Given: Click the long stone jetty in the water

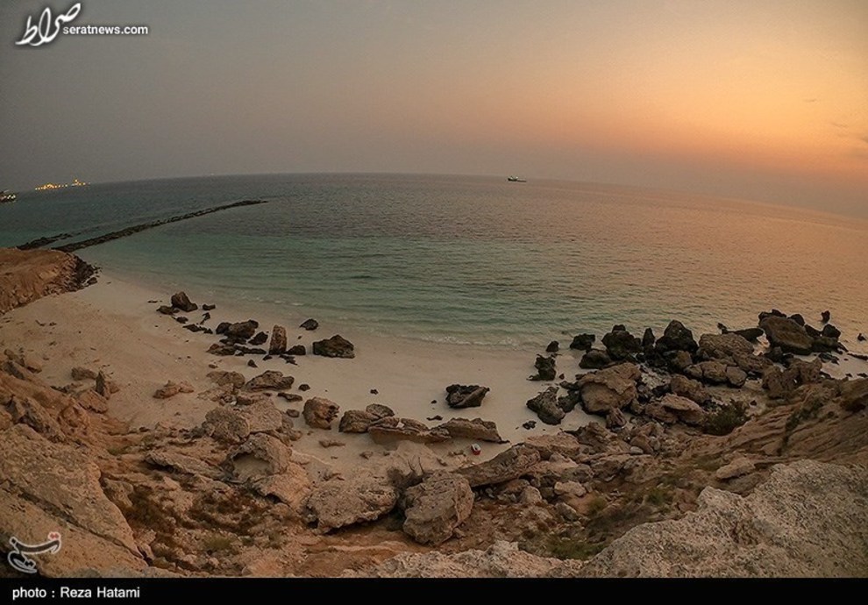Looking at the screenshot, I should [158, 223].
